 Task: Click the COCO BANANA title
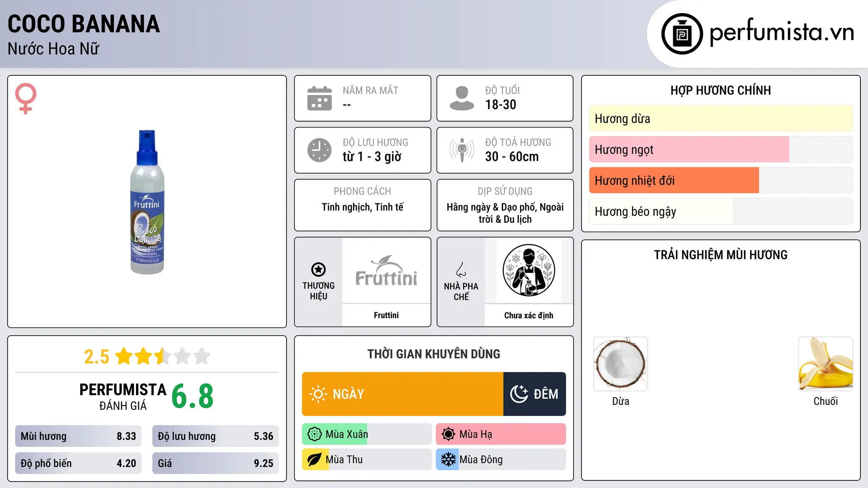coord(84,24)
